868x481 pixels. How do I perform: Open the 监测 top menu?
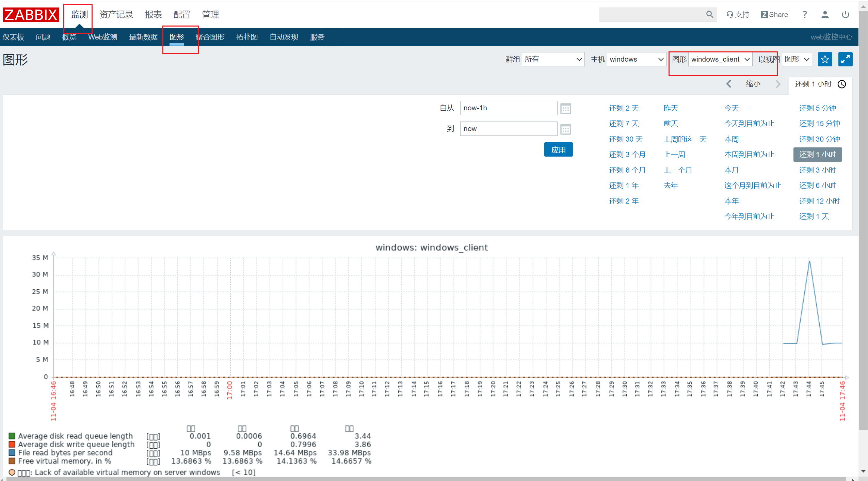tap(79, 15)
